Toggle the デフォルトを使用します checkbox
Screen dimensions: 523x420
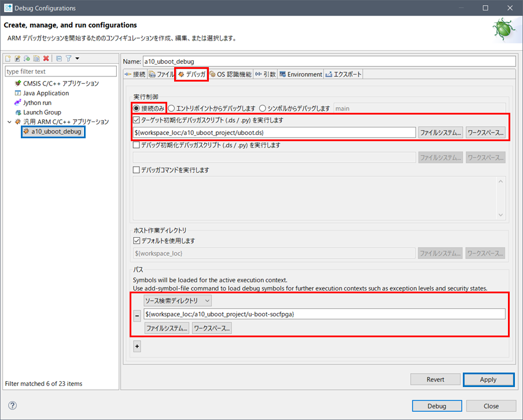tap(137, 241)
